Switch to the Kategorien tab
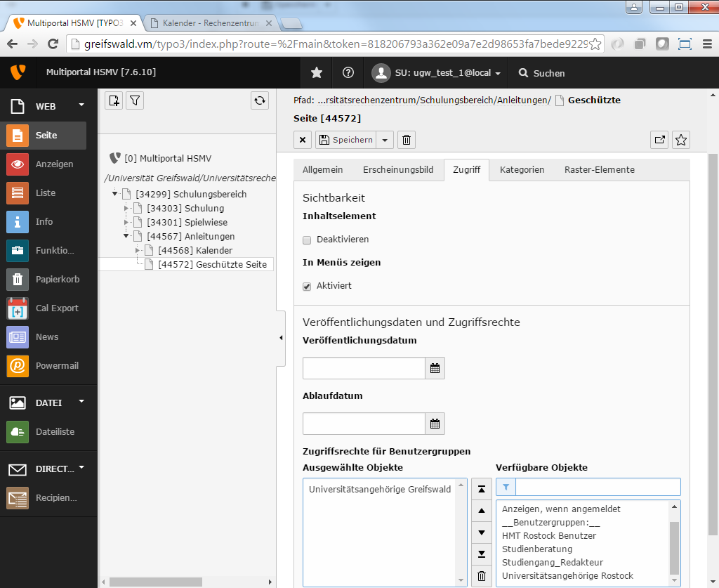Viewport: 719px width, 588px height. tap(522, 169)
